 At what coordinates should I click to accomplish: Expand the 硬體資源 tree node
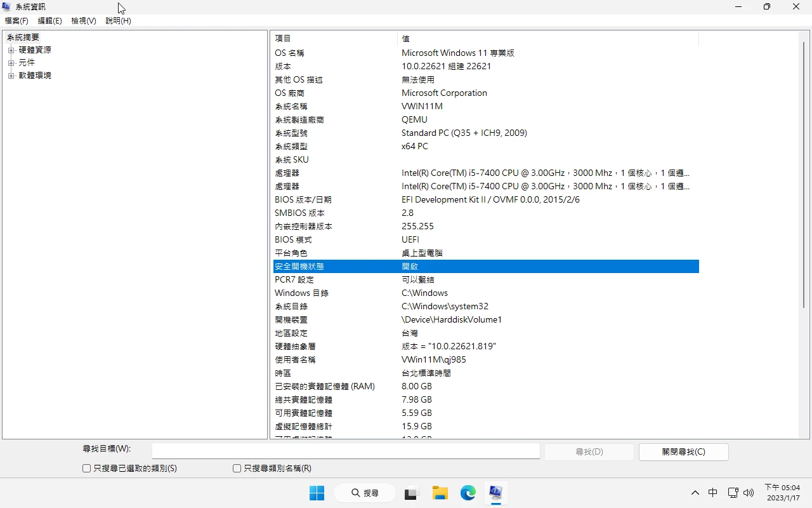[x=11, y=50]
